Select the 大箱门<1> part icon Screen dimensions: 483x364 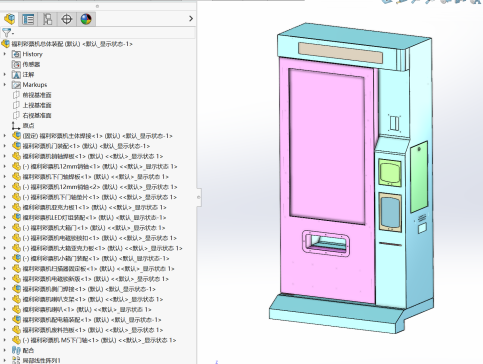point(16,228)
